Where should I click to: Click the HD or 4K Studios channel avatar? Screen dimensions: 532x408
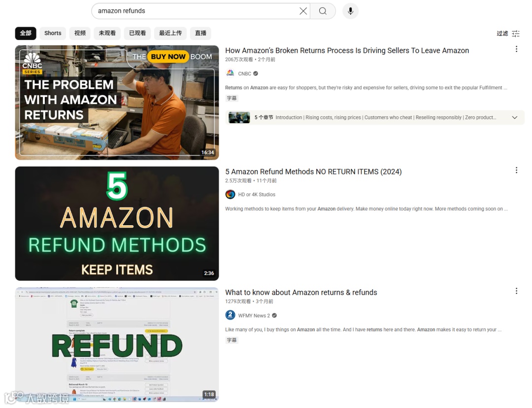(x=231, y=194)
